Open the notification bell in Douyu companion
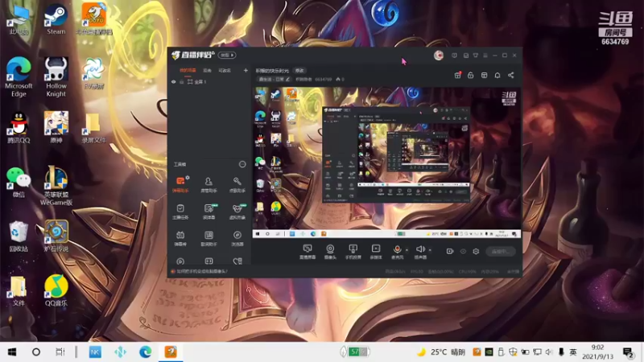This screenshot has width=644, height=362. click(497, 75)
